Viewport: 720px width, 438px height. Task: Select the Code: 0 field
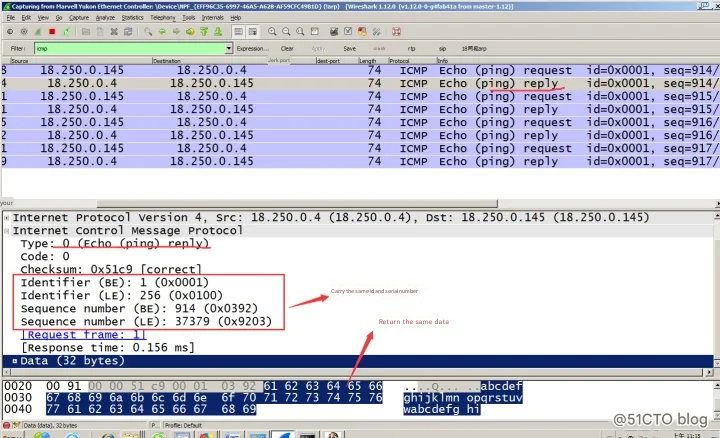45,256
